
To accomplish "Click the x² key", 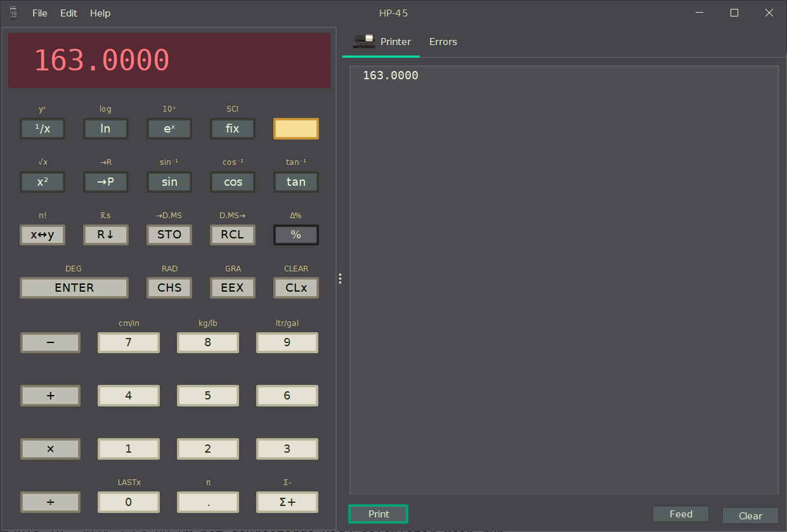I will point(42,182).
